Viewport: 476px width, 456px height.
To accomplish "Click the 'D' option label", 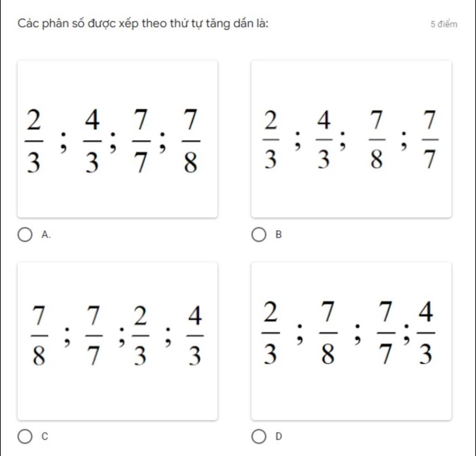I will pos(279,436).
